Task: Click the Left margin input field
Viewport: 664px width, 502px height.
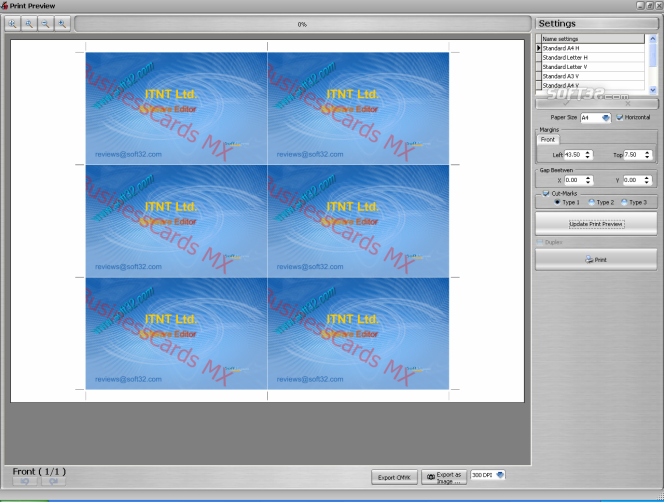Action: click(574, 155)
